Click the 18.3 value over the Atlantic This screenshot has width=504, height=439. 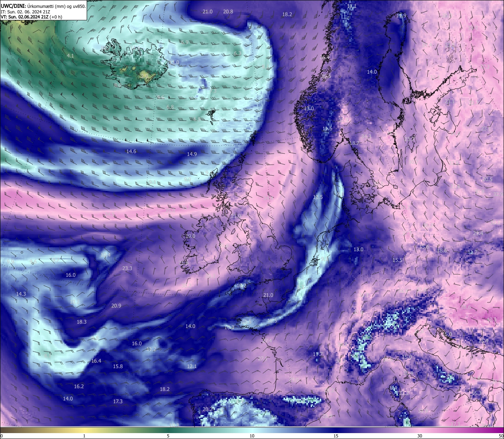82,322
